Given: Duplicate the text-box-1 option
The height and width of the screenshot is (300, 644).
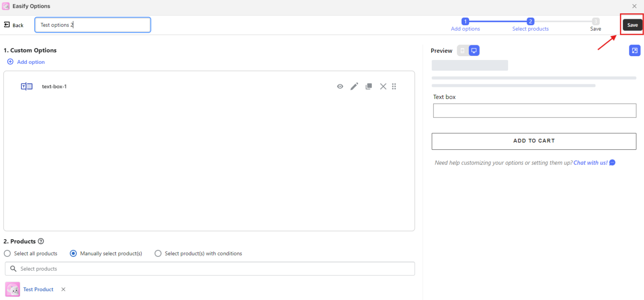Looking at the screenshot, I should tap(369, 86).
